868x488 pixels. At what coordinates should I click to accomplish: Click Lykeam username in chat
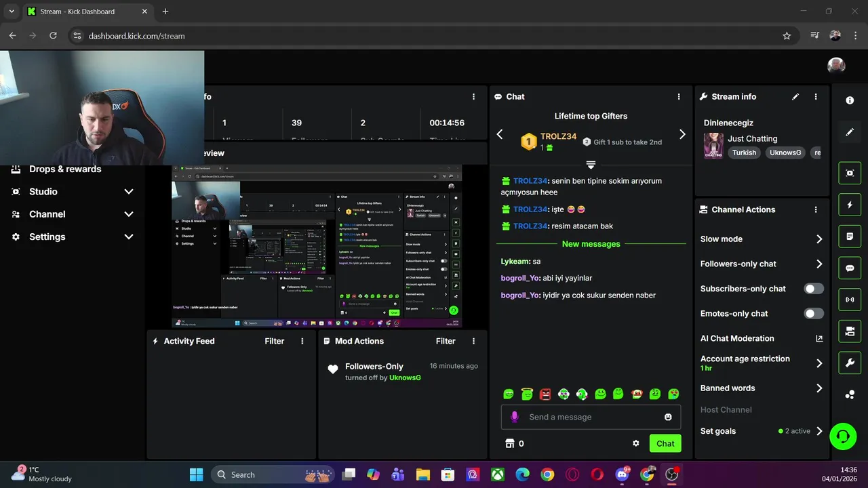pos(515,262)
